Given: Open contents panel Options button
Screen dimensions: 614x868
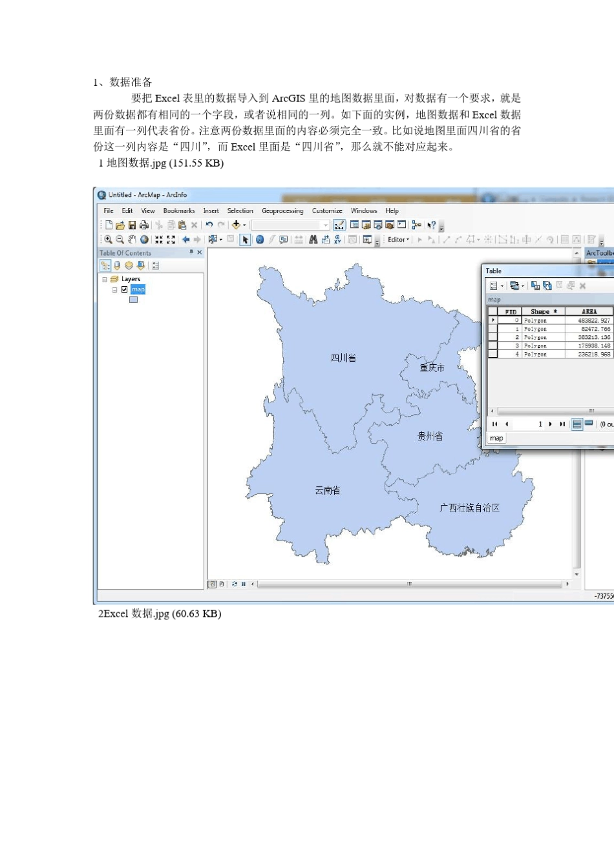Looking at the screenshot, I should point(155,265).
